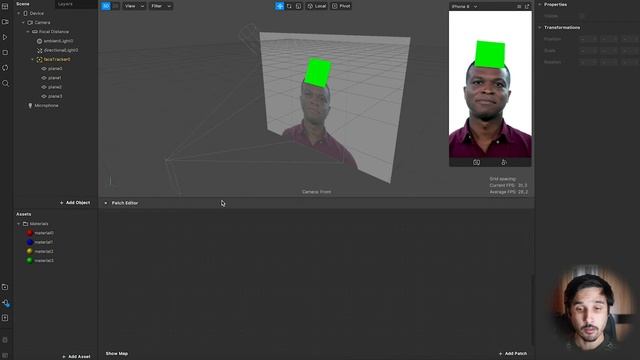Image resolution: width=640 pixels, height=360 pixels.
Task: Click the test on device icon
Action: (5, 287)
